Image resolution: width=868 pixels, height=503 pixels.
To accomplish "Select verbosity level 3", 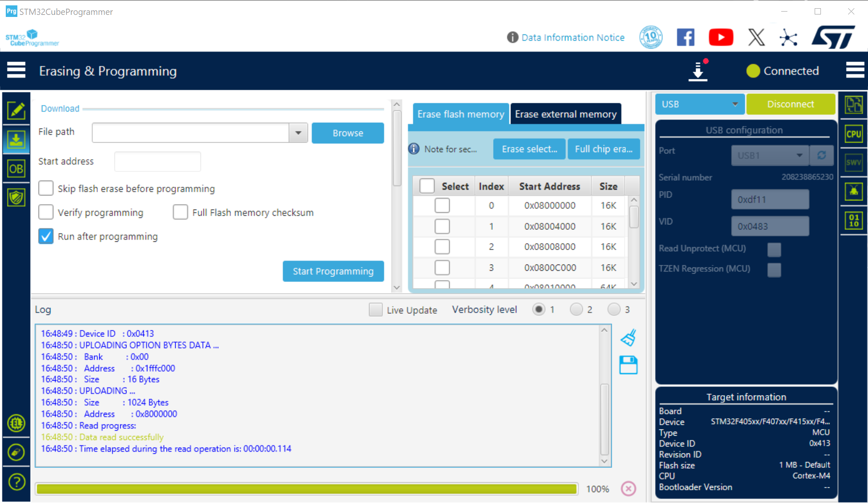I will 614,310.
